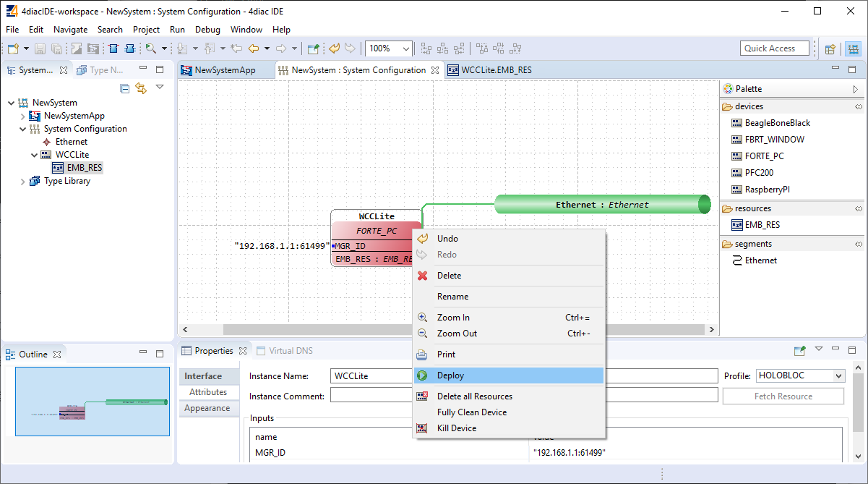Choose Kill Device in the context menu

tap(509, 428)
